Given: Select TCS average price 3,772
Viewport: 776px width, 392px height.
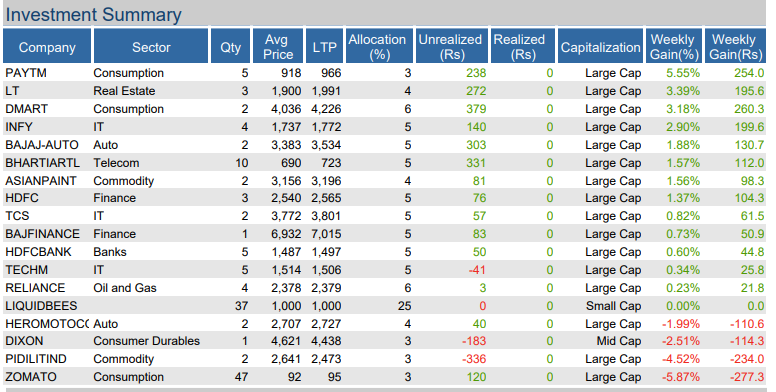Looking at the screenshot, I should (286, 216).
